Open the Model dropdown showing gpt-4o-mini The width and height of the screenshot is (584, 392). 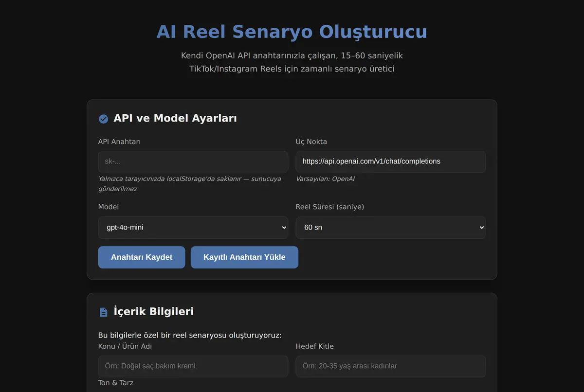(193, 227)
